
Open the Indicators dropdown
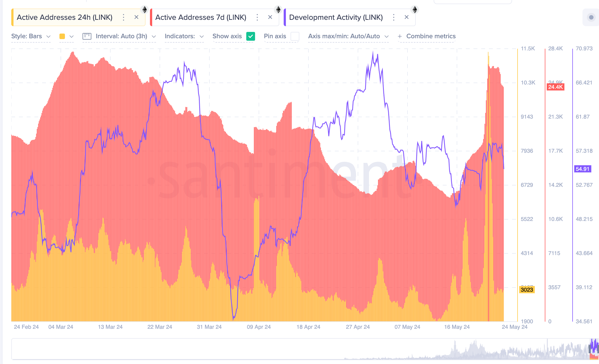coord(184,36)
